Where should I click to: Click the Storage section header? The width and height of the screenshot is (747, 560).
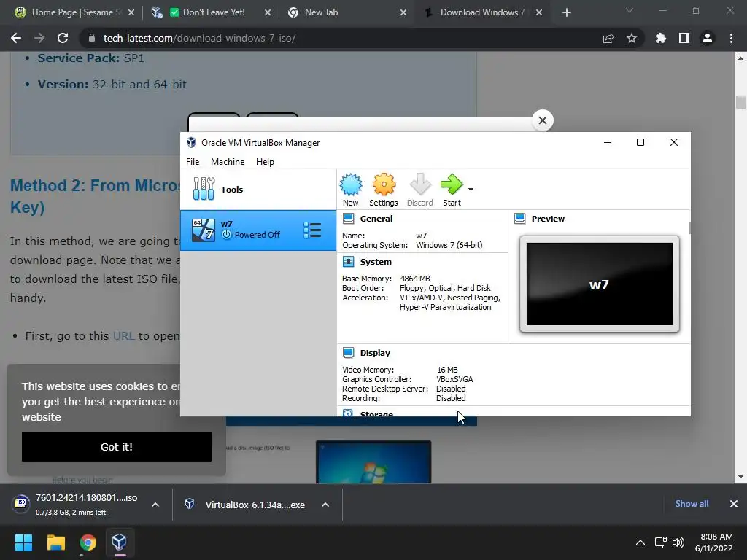tap(376, 413)
